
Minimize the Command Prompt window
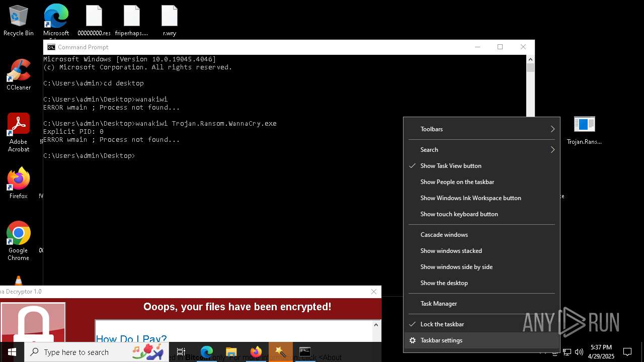[x=477, y=47]
